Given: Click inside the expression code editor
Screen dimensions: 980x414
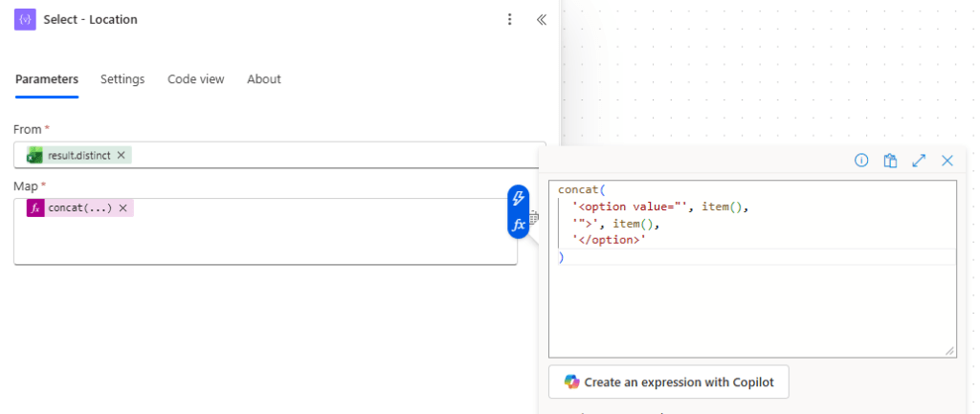Looking at the screenshot, I should point(752,269).
